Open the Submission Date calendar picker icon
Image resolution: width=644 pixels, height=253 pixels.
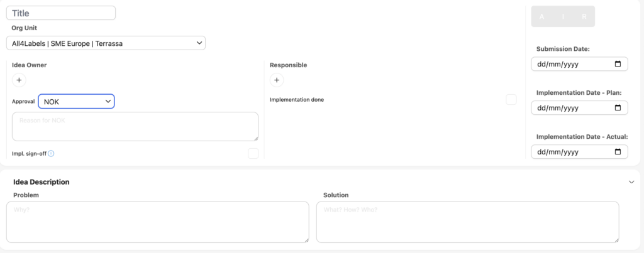point(618,64)
